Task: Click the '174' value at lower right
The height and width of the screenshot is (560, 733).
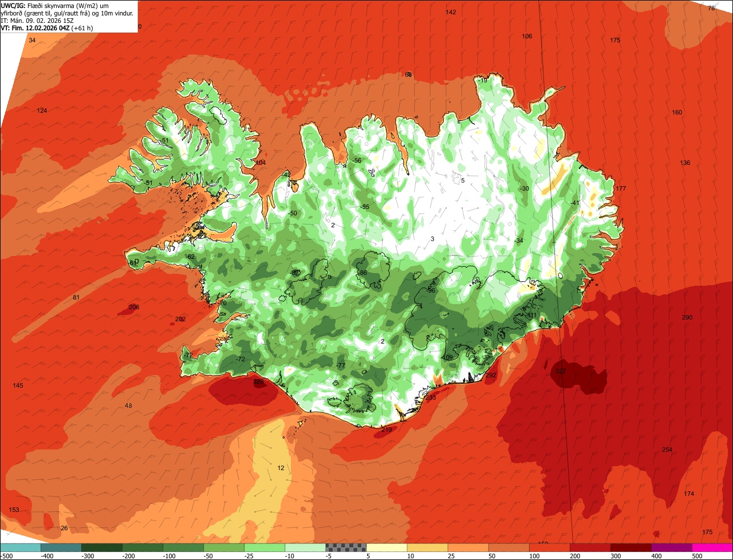Action: [x=689, y=494]
